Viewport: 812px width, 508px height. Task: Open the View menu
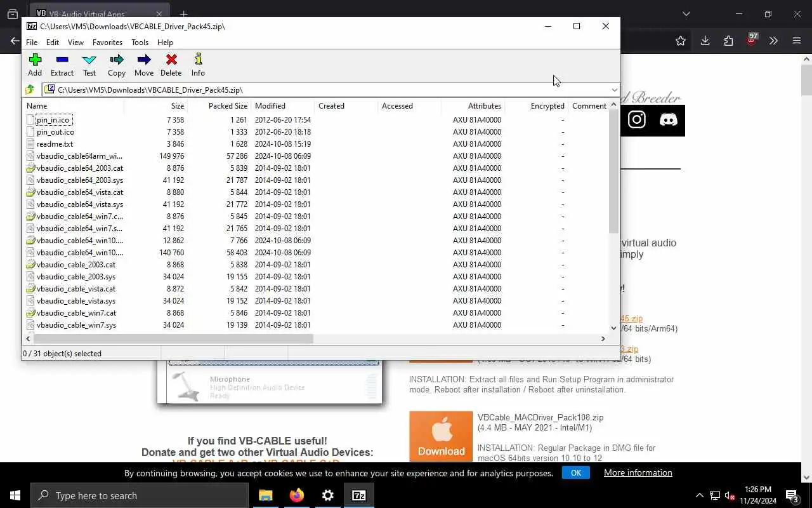[75, 42]
